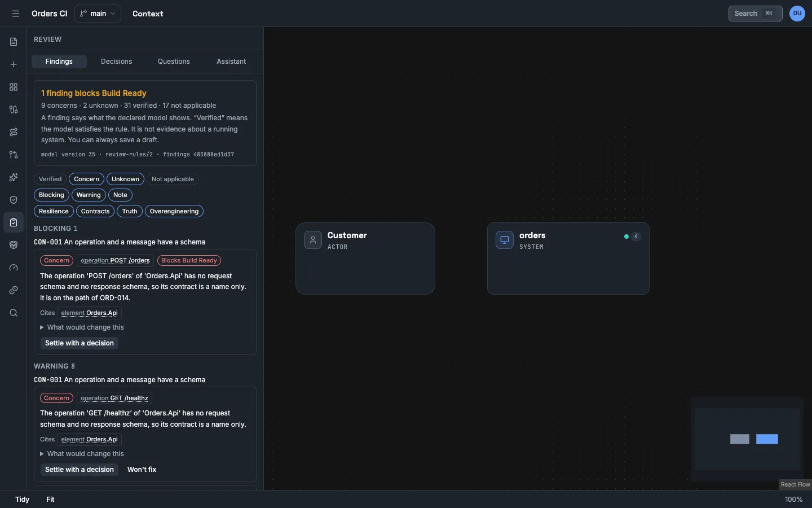Select the orders SYSTEM node
Viewport: 812px width, 508px height.
pyautogui.click(x=568, y=259)
